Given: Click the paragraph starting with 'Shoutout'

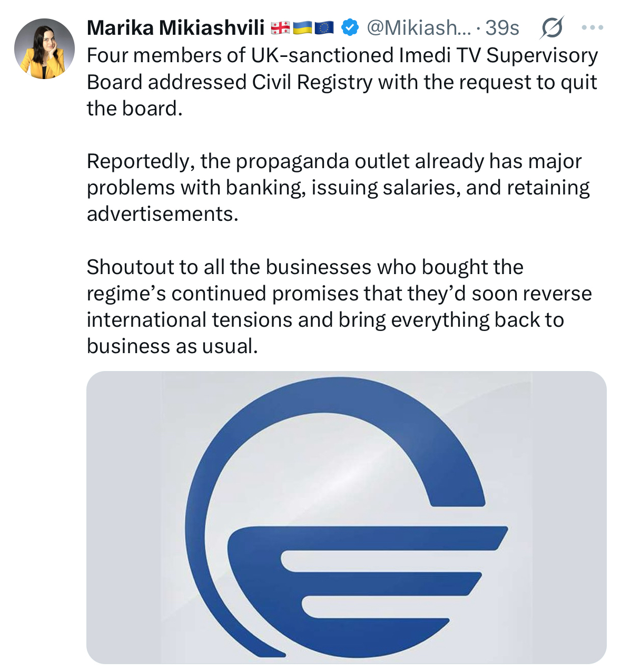Looking at the screenshot, I should (339, 306).
